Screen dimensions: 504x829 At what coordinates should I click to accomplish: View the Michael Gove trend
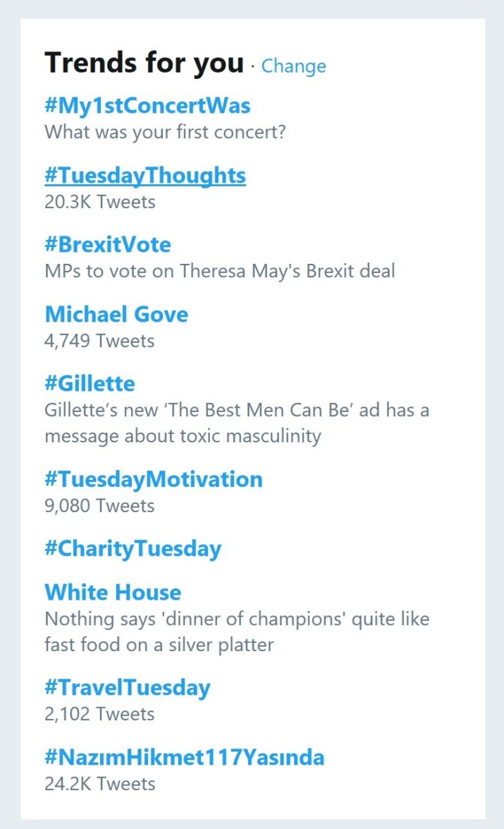116,314
